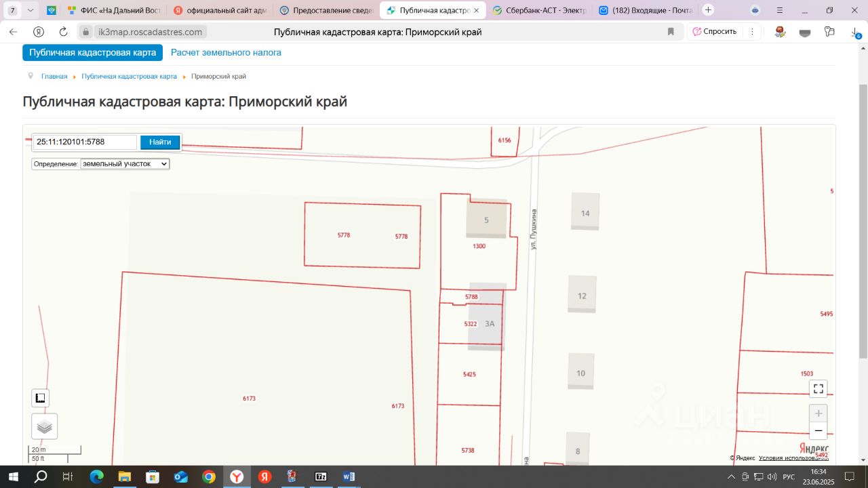The image size is (868, 488).
Task: Open the browser downloads icon
Action: click(856, 32)
